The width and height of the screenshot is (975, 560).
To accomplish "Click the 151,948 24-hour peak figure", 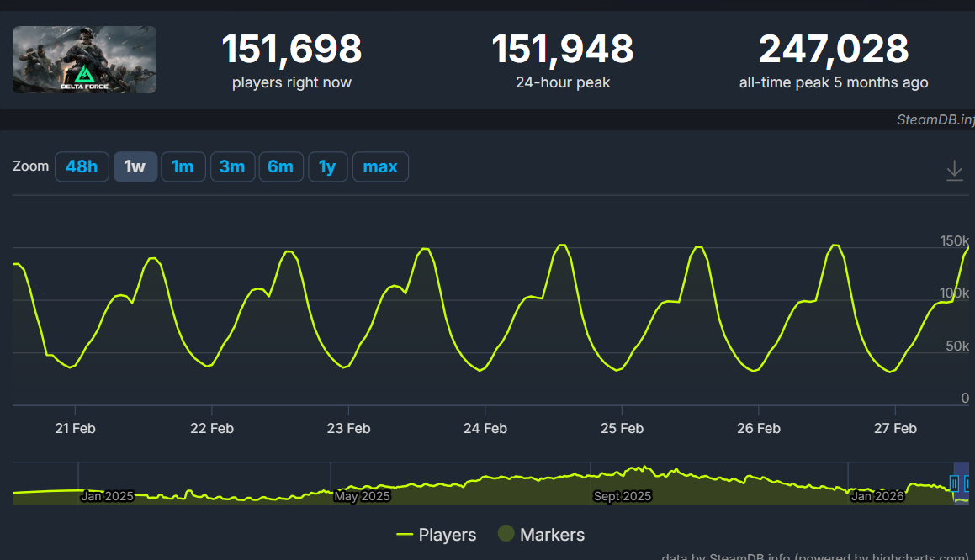I will 563,49.
